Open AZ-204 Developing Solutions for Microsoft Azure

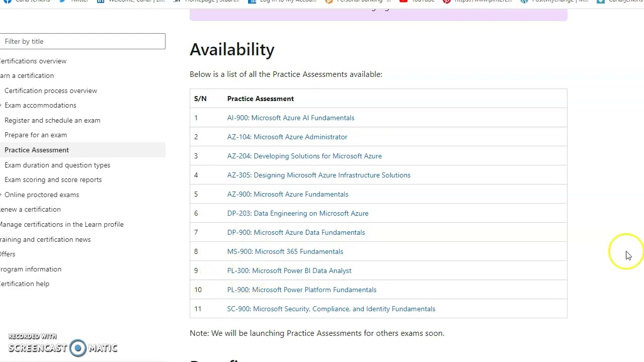point(304,156)
